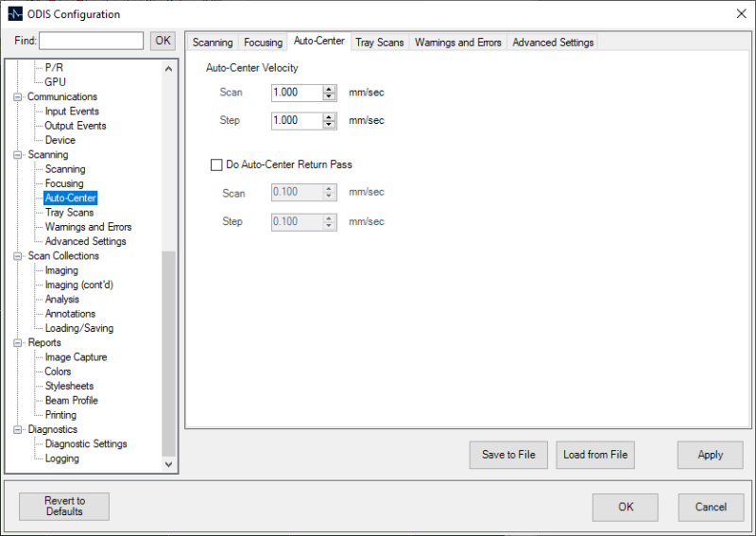The height and width of the screenshot is (536, 756).
Task: Switch to the Focusing tab
Action: [263, 43]
